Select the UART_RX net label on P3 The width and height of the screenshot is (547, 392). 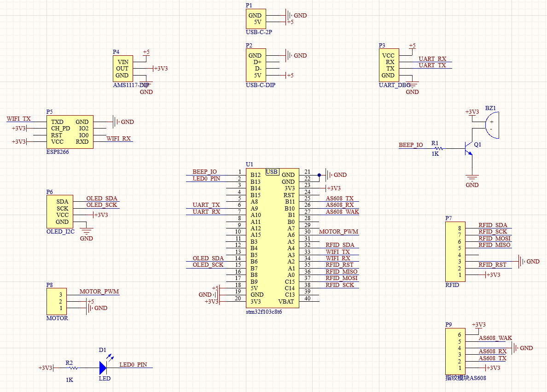point(432,59)
